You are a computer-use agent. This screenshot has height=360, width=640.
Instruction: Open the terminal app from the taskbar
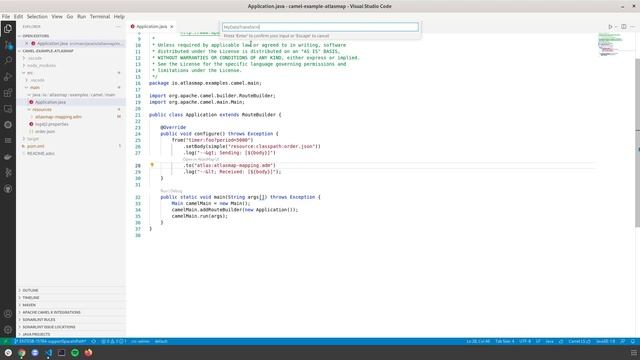pos(62,353)
